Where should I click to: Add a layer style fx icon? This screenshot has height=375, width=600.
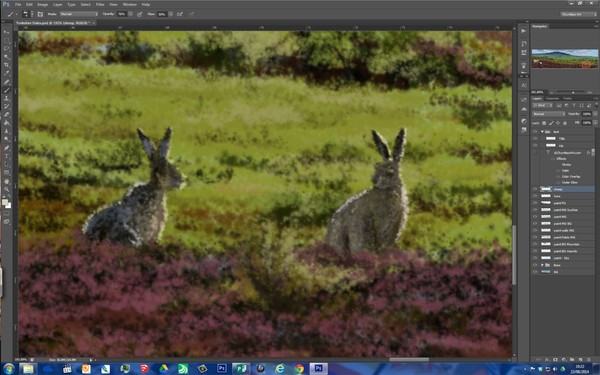(546, 359)
